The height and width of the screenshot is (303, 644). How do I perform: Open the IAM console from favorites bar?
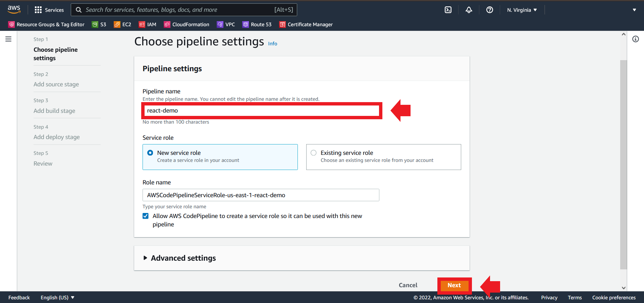[147, 24]
